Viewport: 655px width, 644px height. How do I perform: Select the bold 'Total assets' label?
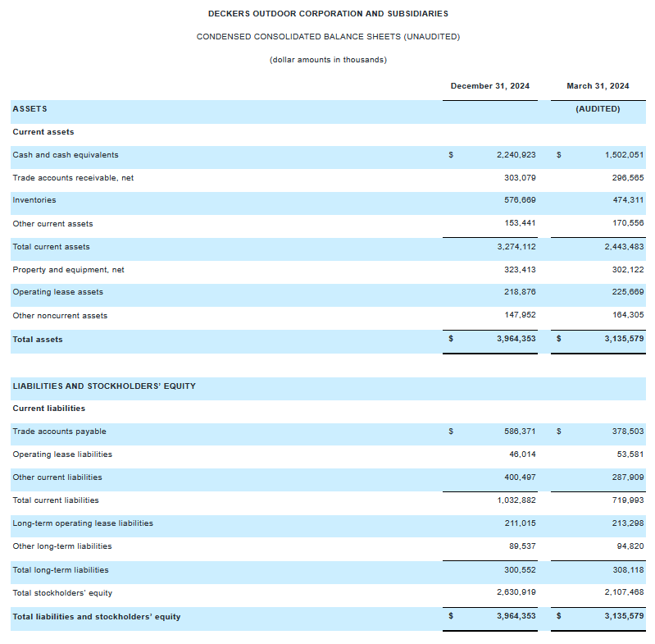(38, 340)
